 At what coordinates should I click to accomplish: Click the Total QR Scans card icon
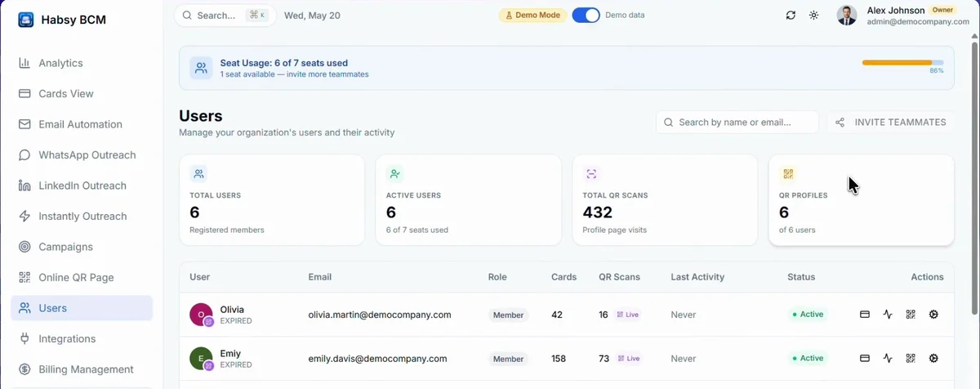coord(591,174)
